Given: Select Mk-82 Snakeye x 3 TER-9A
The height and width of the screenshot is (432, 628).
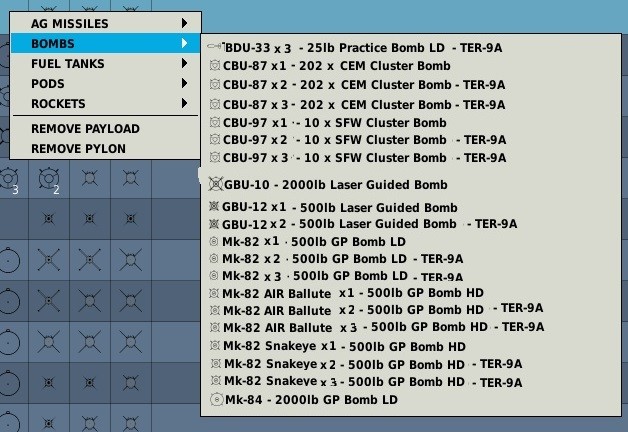Looking at the screenshot, I should coord(366,382).
